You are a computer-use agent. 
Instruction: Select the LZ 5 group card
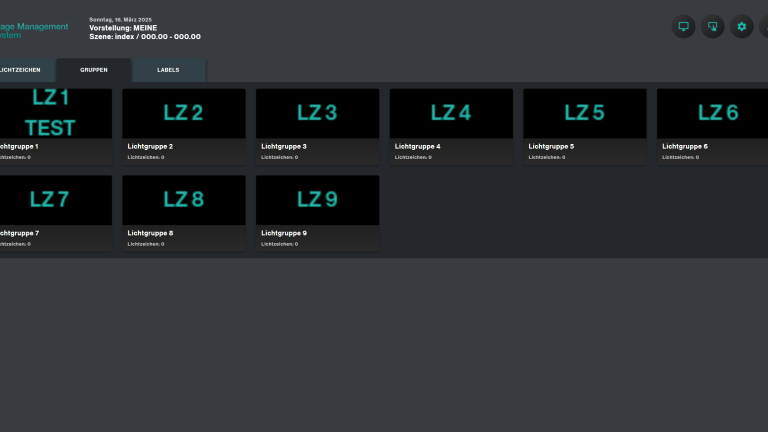[585, 113]
